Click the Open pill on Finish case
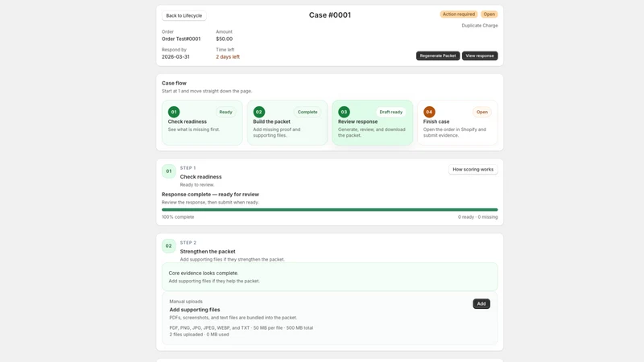644x362 pixels. pos(481,112)
